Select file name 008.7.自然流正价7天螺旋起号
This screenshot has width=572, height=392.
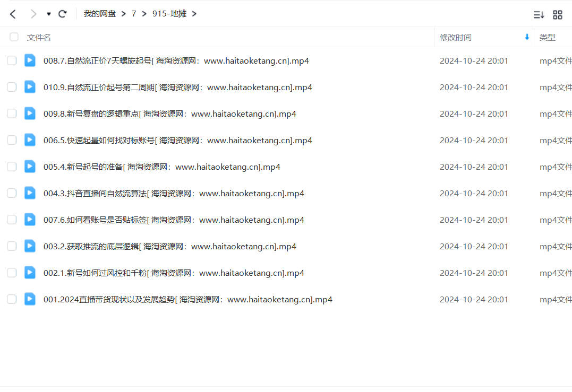pos(176,61)
